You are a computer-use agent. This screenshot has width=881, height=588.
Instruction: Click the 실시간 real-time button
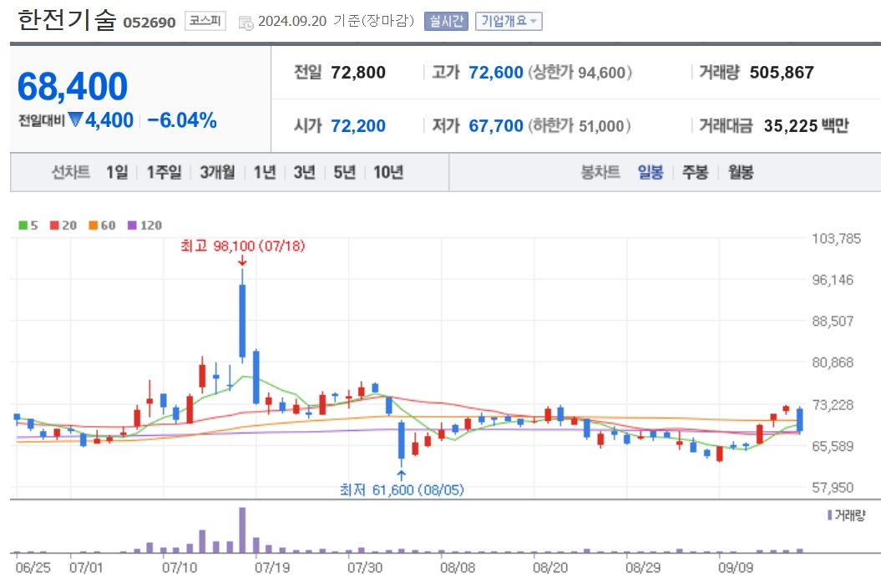point(446,22)
